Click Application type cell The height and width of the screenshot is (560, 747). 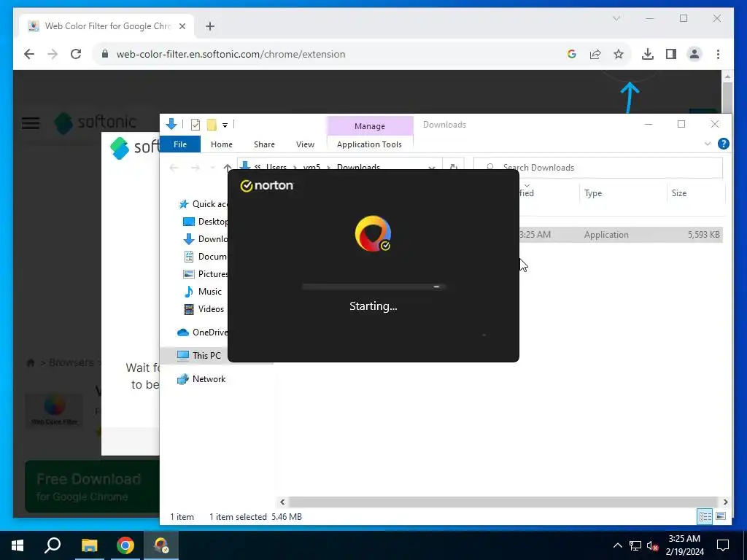click(x=606, y=235)
